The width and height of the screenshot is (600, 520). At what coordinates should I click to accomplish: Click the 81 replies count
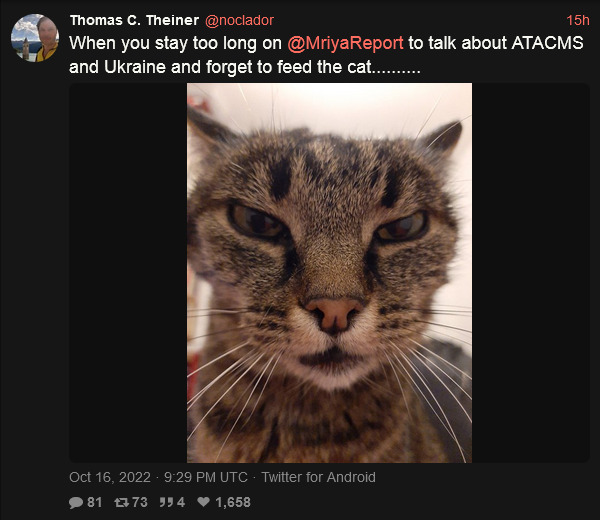coord(95,502)
